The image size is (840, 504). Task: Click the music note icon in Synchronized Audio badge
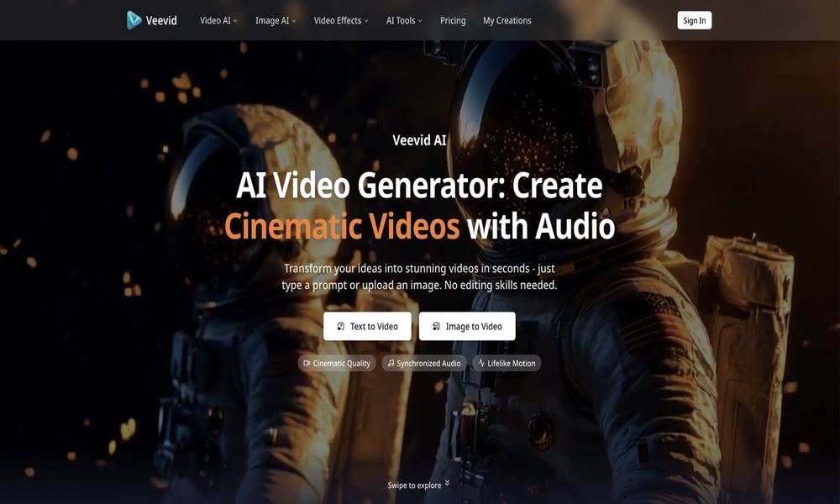[x=389, y=363]
